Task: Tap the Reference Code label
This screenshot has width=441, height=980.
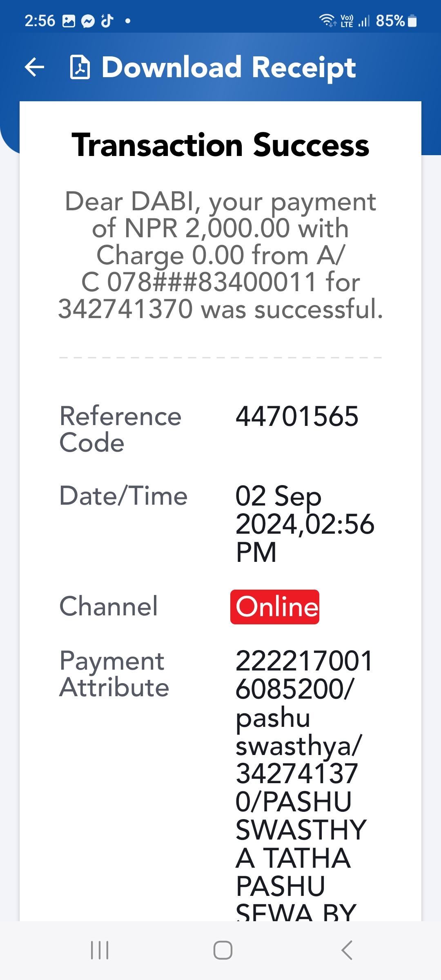Action: pos(120,430)
